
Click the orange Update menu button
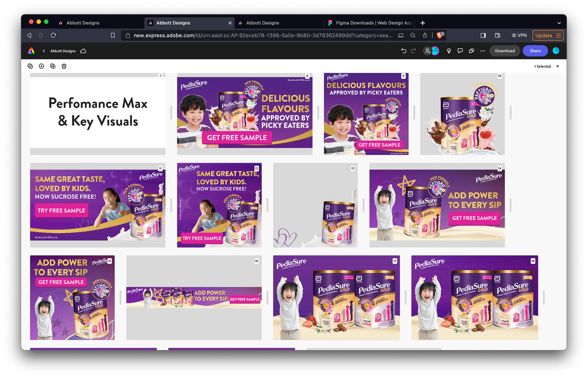click(547, 35)
